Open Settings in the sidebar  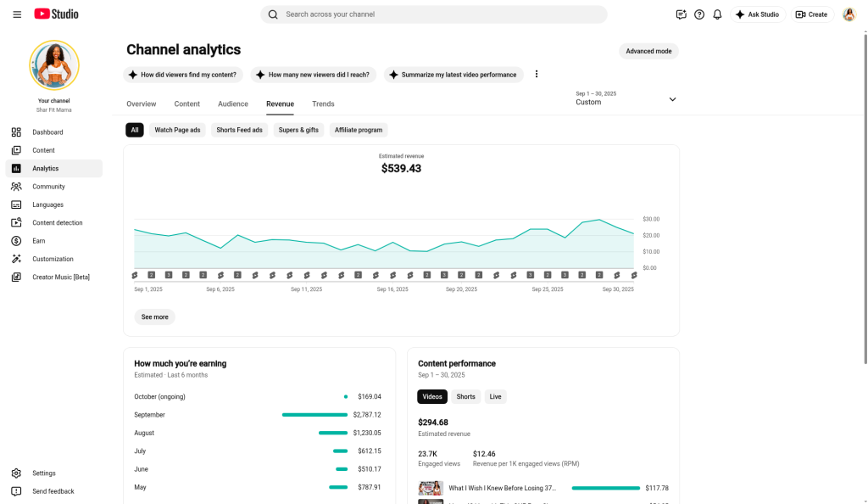click(54, 473)
